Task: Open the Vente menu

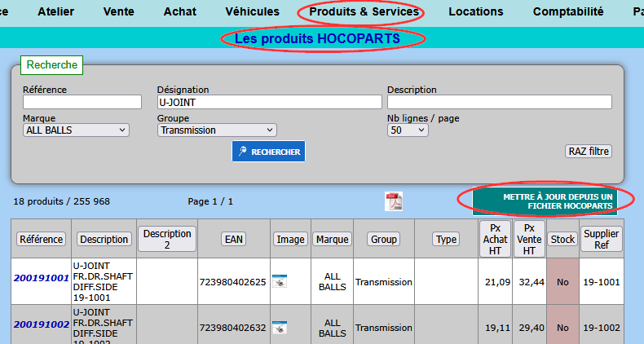Action: pos(119,11)
